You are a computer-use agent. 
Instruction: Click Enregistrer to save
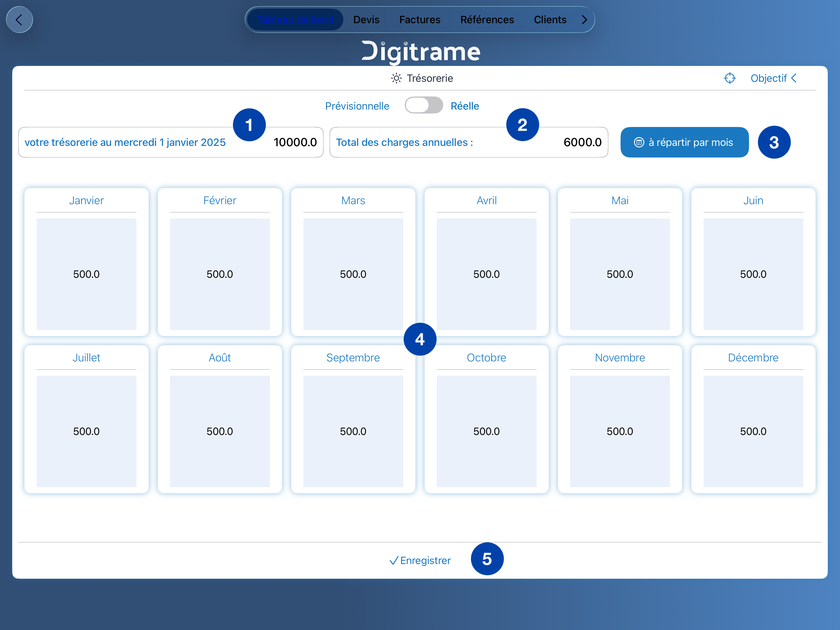tap(420, 560)
